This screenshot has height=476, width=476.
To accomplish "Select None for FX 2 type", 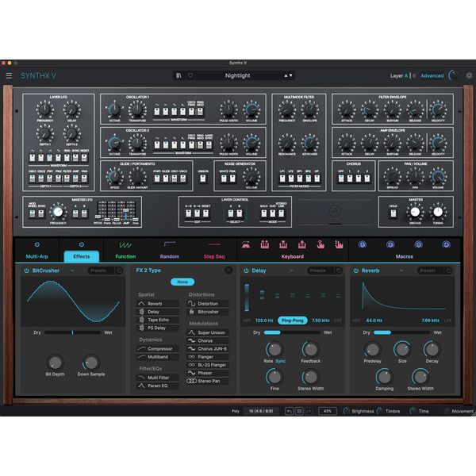I will click(x=182, y=282).
